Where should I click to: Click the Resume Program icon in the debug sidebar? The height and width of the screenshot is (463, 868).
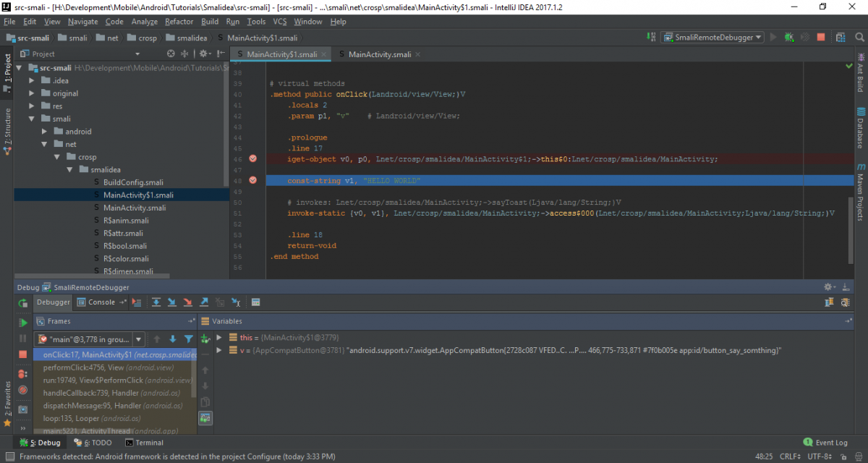point(23,323)
